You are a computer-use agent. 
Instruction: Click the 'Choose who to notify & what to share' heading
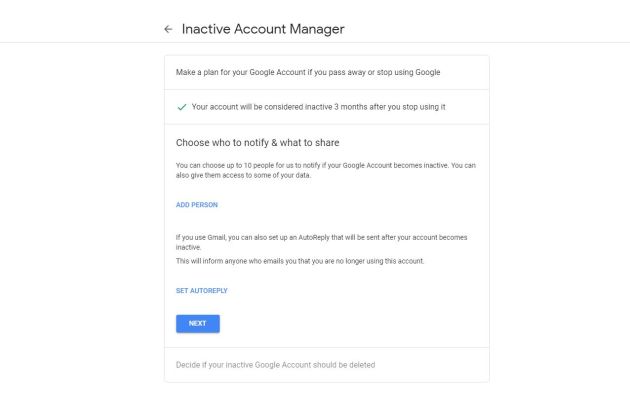(x=265, y=143)
